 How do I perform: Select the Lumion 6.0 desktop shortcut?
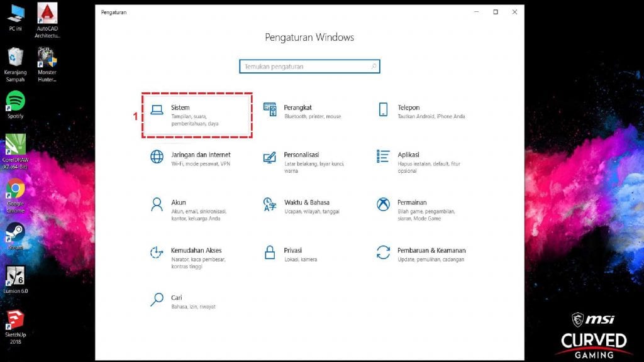pos(15,280)
